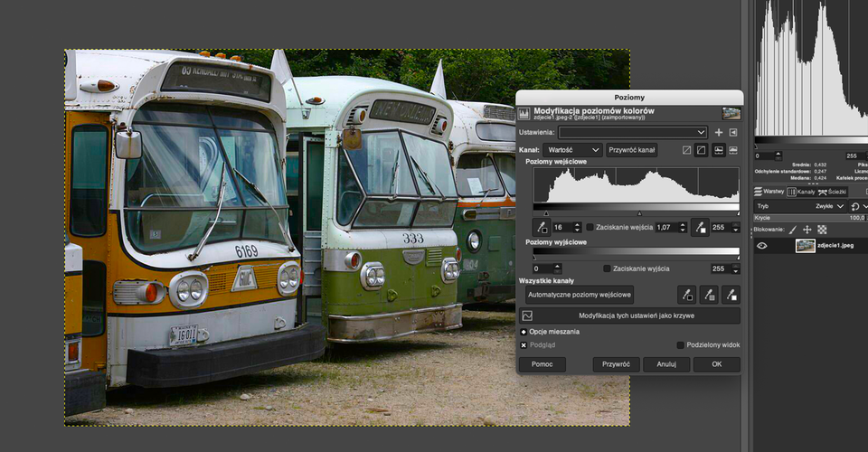The width and height of the screenshot is (868, 452).
Task: Save current settings as named preset (plus icon)
Action: pos(719,132)
